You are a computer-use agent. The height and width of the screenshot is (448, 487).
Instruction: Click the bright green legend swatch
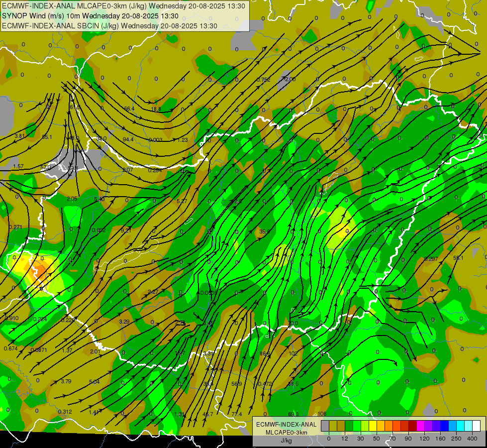357,426
